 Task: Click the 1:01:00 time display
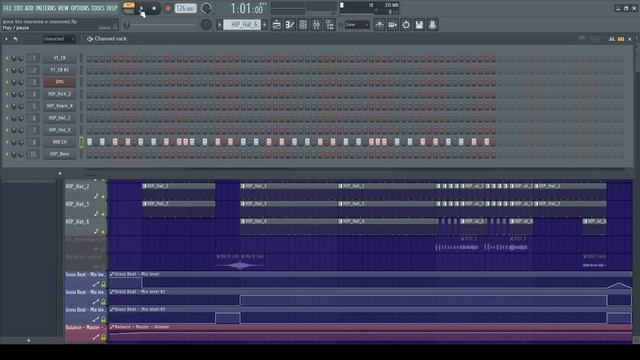[247, 8]
